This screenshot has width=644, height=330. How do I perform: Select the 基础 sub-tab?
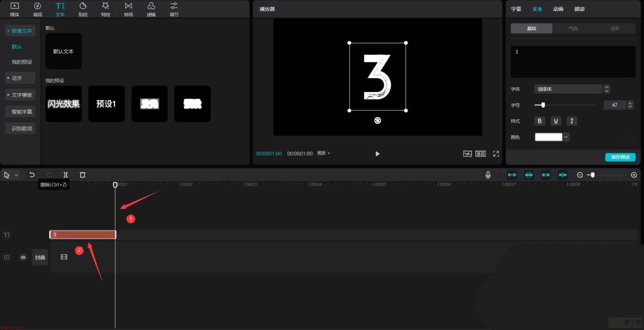532,28
